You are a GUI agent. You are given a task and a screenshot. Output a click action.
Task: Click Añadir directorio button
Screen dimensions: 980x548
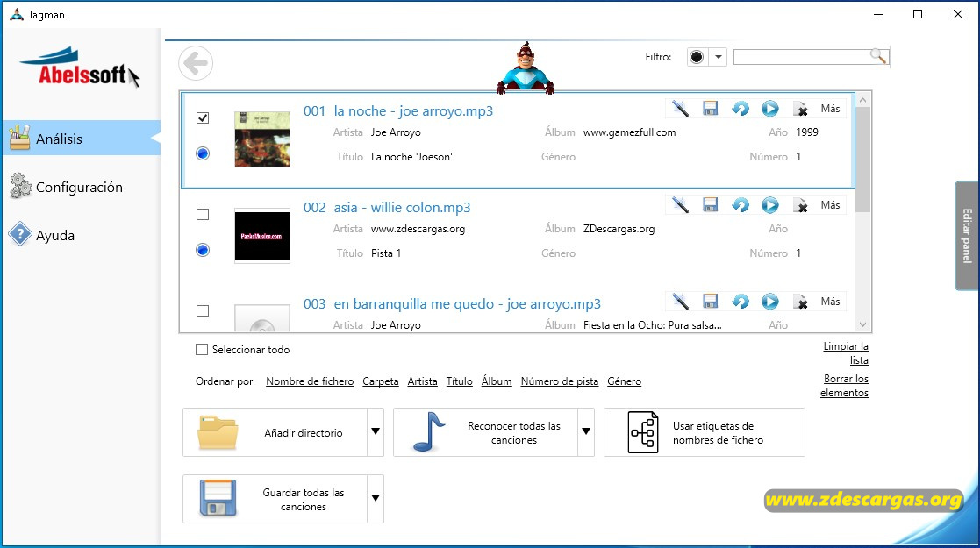(x=275, y=432)
